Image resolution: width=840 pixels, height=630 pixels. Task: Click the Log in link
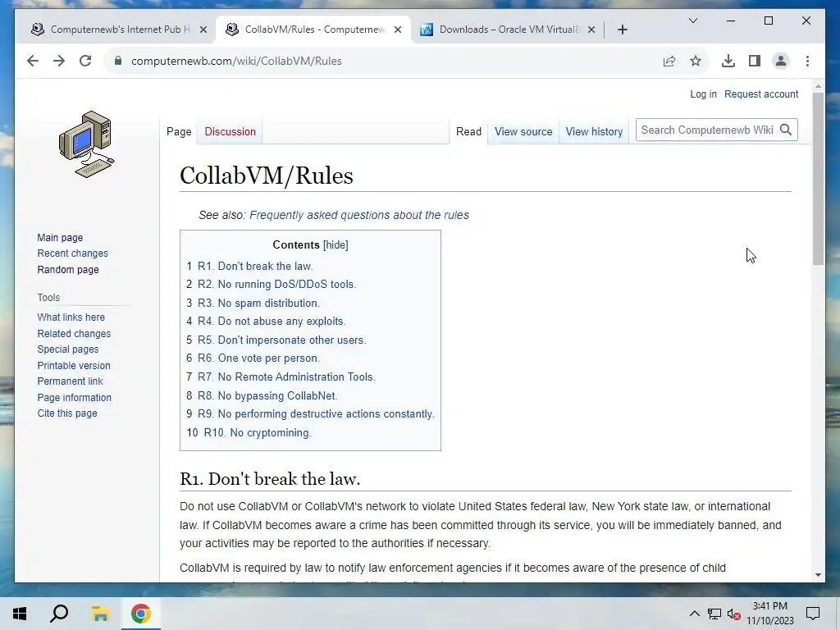click(x=703, y=94)
